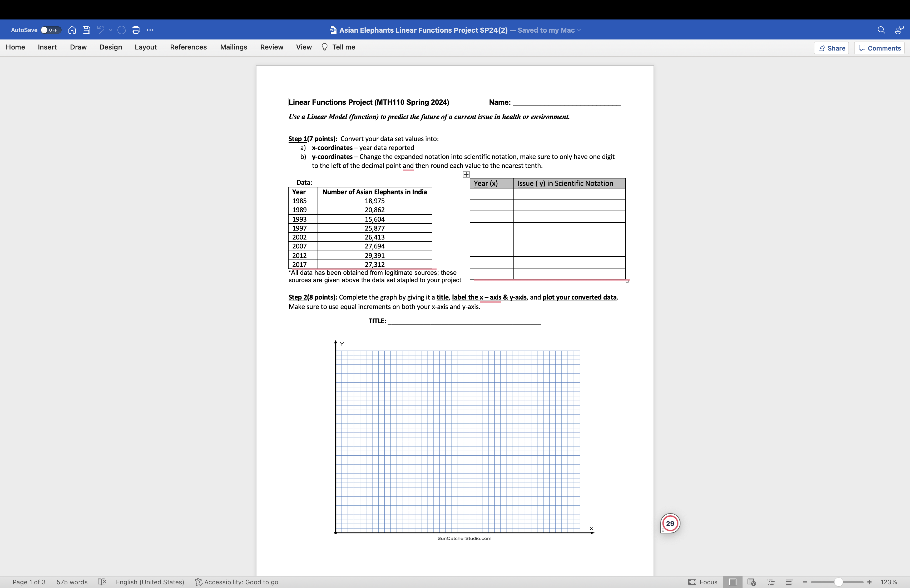The height and width of the screenshot is (588, 910).
Task: Expand the Undo dropdown chevron
Action: point(110,30)
